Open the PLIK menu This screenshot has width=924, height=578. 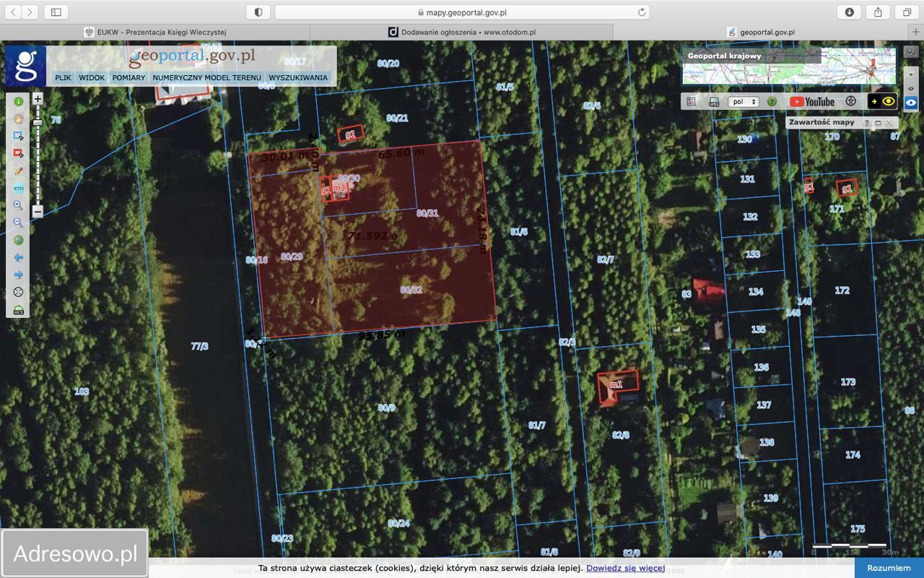click(x=64, y=77)
